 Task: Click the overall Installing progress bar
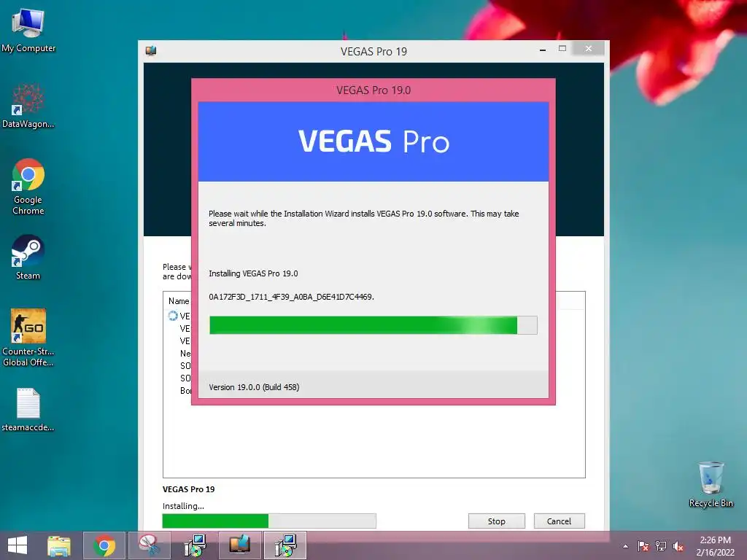point(269,521)
